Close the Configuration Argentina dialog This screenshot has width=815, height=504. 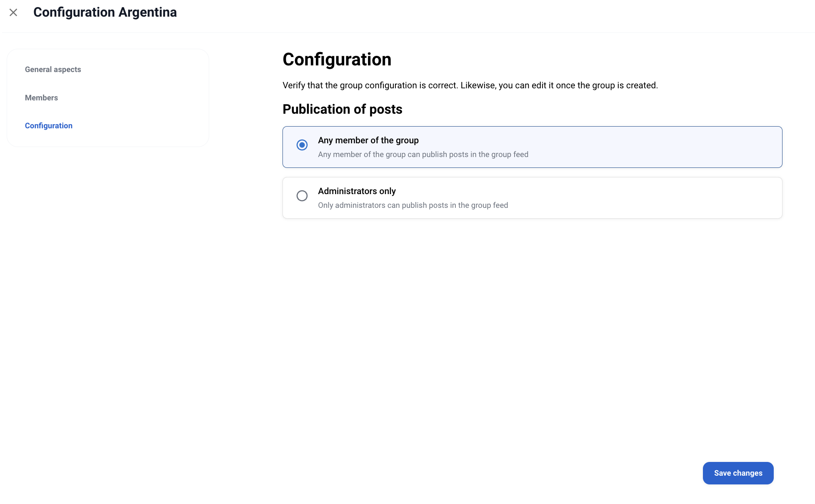coord(13,12)
